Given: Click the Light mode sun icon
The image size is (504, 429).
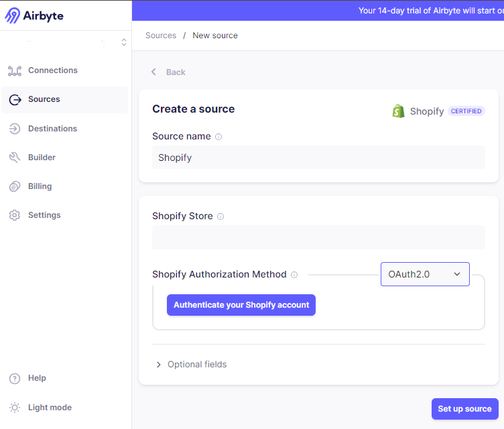Looking at the screenshot, I should coord(15,408).
